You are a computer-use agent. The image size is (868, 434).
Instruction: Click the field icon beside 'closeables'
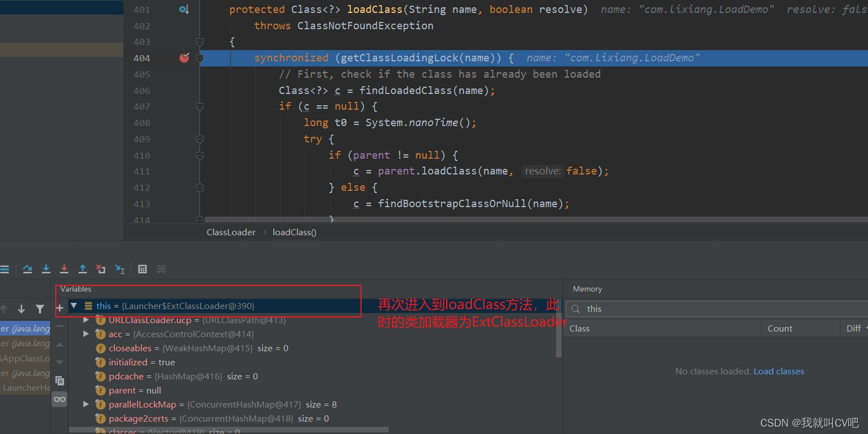tap(101, 348)
